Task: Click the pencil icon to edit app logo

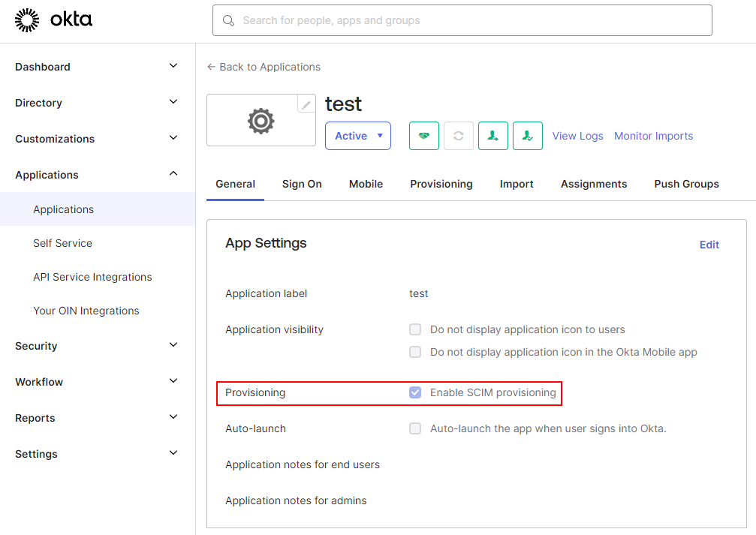Action: [x=306, y=105]
